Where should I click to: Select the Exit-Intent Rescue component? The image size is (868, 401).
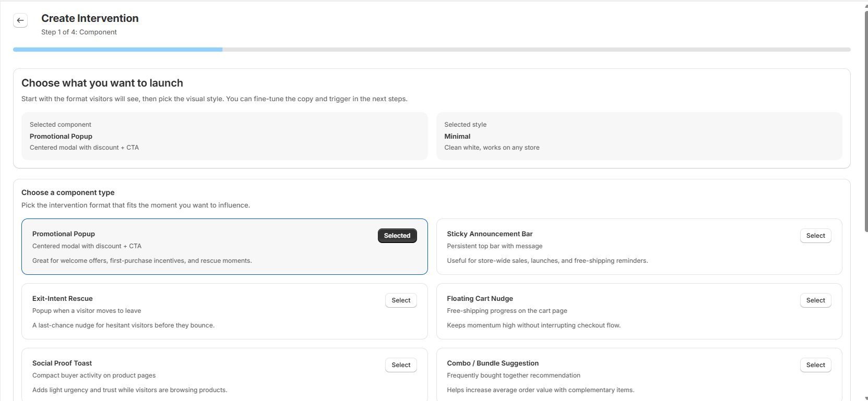point(400,300)
